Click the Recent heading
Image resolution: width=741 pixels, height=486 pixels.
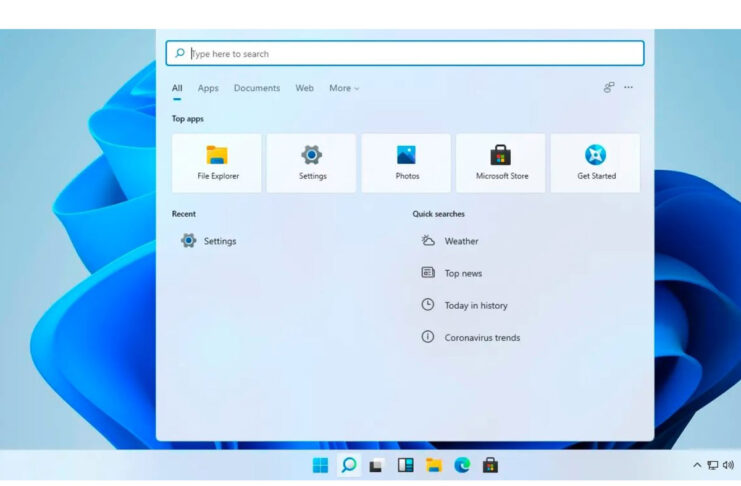pyautogui.click(x=184, y=214)
